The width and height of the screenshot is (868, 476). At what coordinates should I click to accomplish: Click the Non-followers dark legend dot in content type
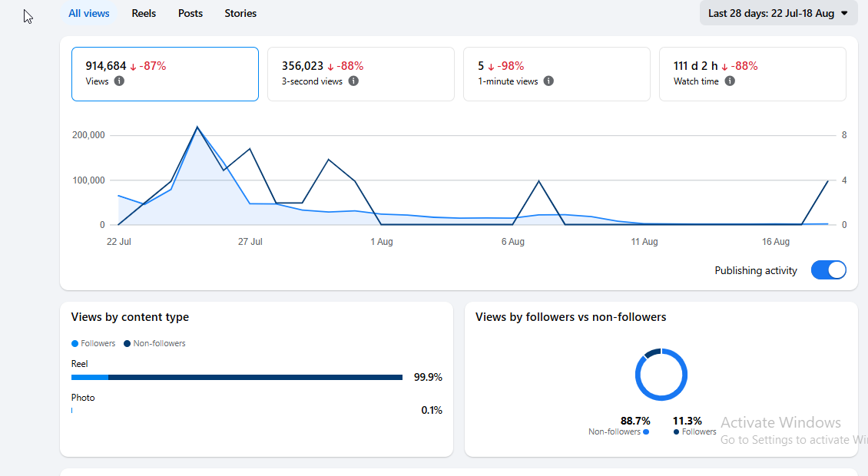click(x=127, y=344)
